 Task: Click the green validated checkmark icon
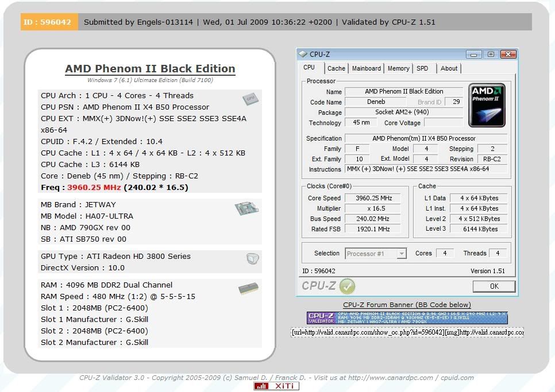pos(347,286)
